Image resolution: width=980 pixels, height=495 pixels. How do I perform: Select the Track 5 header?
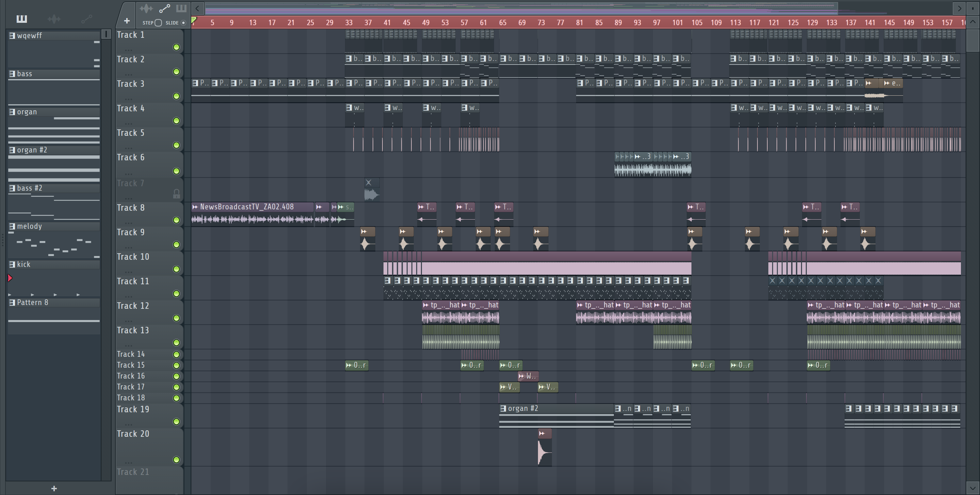pyautogui.click(x=149, y=139)
